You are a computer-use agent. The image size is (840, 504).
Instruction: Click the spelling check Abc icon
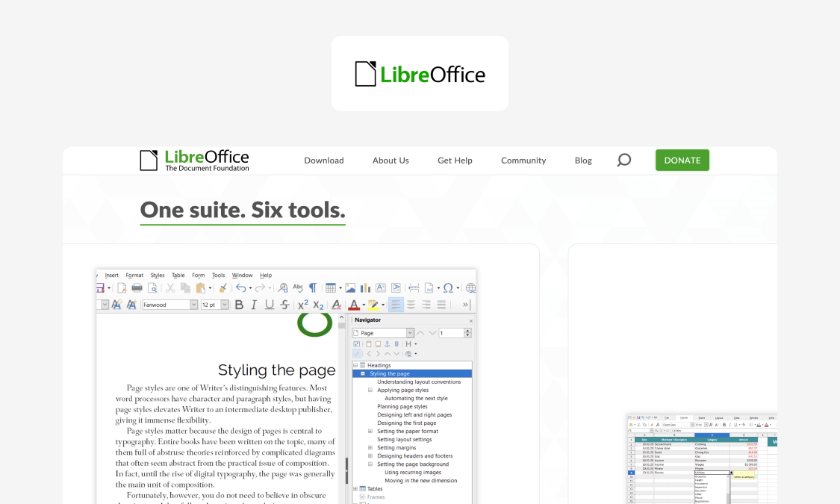(x=298, y=287)
